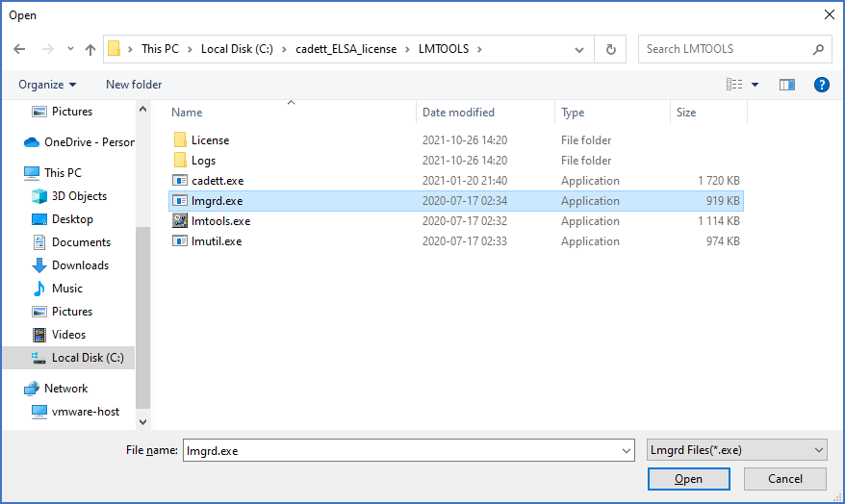Open the recent locations dropdown arrow
Image resolution: width=845 pixels, height=504 pixels.
[70, 49]
